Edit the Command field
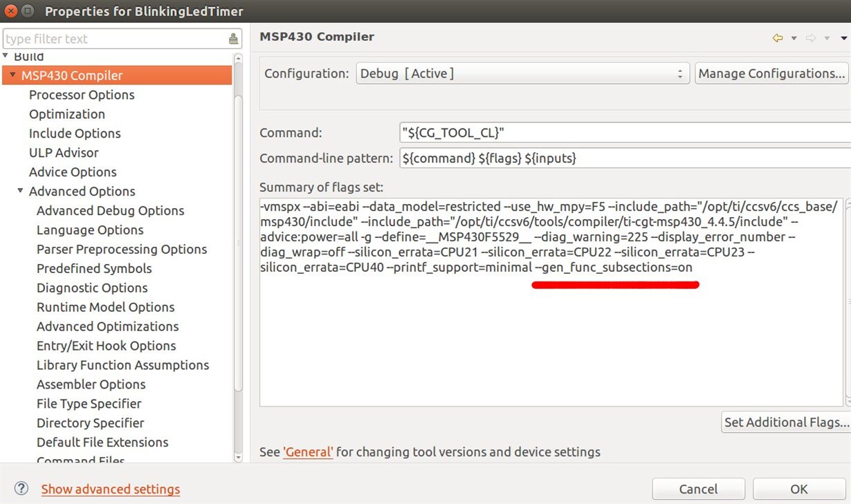The height and width of the screenshot is (504, 851). click(625, 133)
